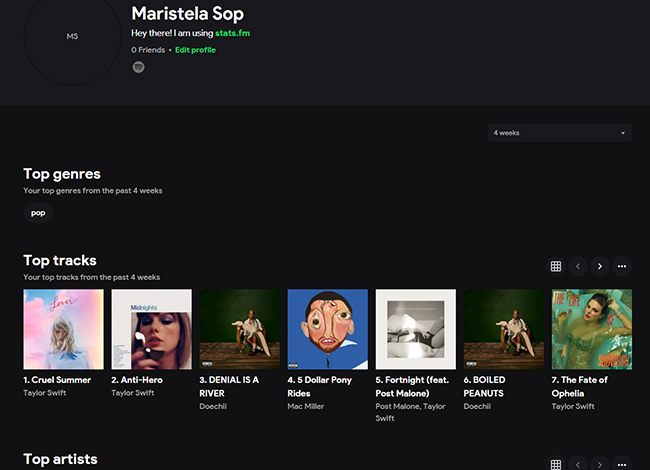Go to next Top tracks page
This screenshot has width=650, height=470.
[600, 266]
